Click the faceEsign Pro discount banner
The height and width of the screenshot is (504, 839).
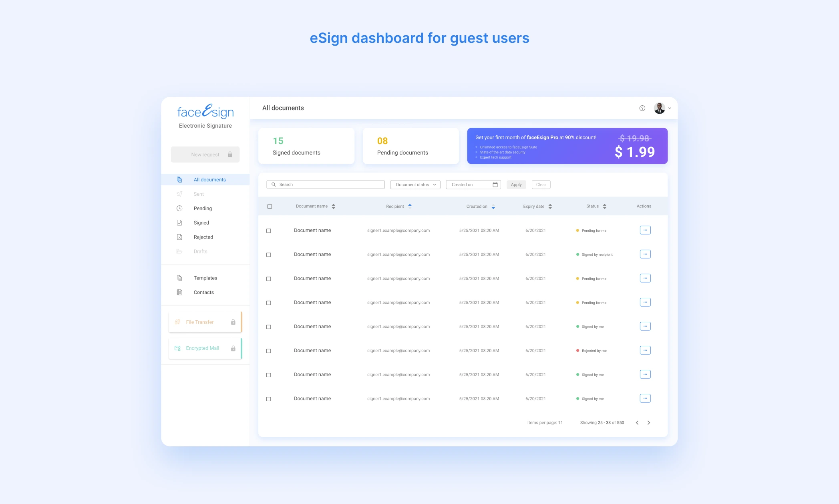pos(567,146)
